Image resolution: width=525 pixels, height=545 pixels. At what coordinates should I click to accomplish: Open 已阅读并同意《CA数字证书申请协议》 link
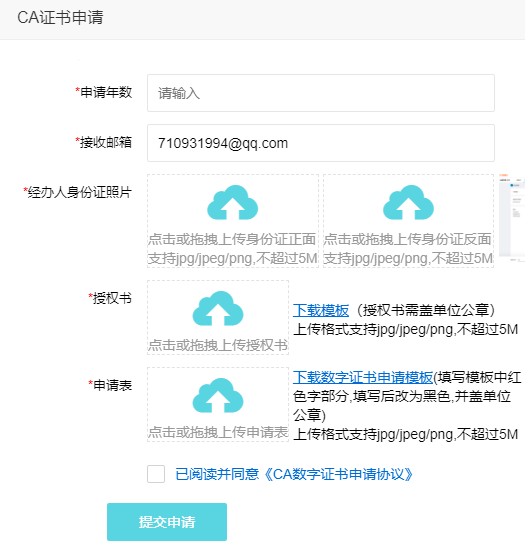[x=294, y=474]
